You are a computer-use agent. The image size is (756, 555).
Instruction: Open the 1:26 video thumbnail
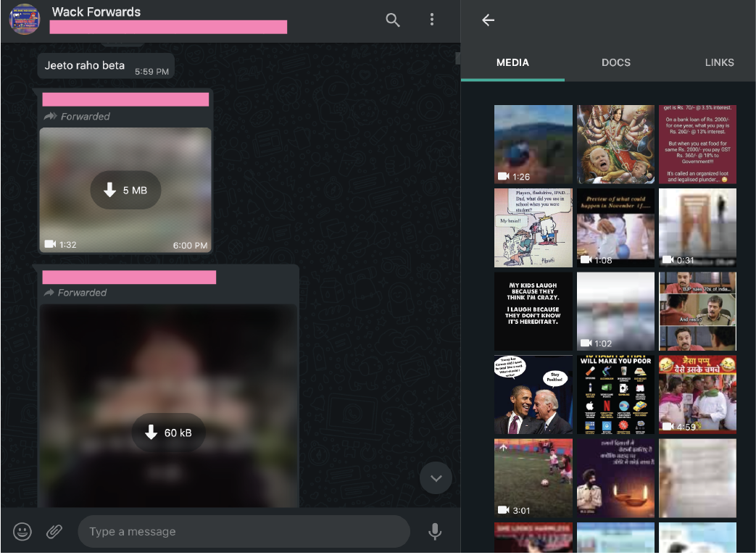(x=533, y=144)
